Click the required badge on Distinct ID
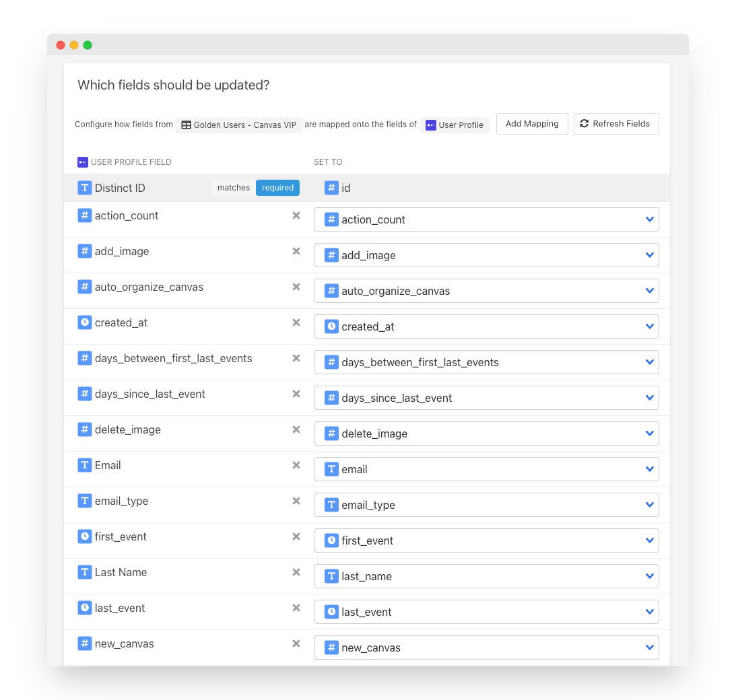Viewport: 736px width, 700px height. pyautogui.click(x=277, y=188)
